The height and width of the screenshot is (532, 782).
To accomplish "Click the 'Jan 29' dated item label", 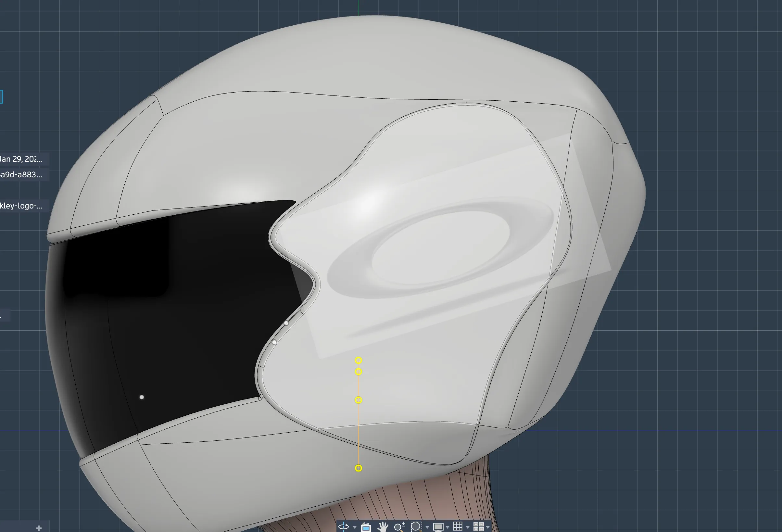I will coord(20,159).
